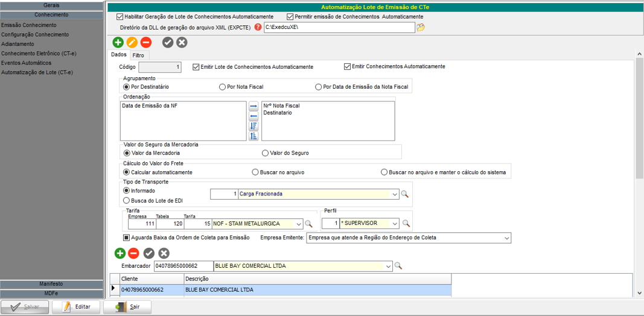Open the Carga Fracionada transport type dropdown

(x=395, y=194)
